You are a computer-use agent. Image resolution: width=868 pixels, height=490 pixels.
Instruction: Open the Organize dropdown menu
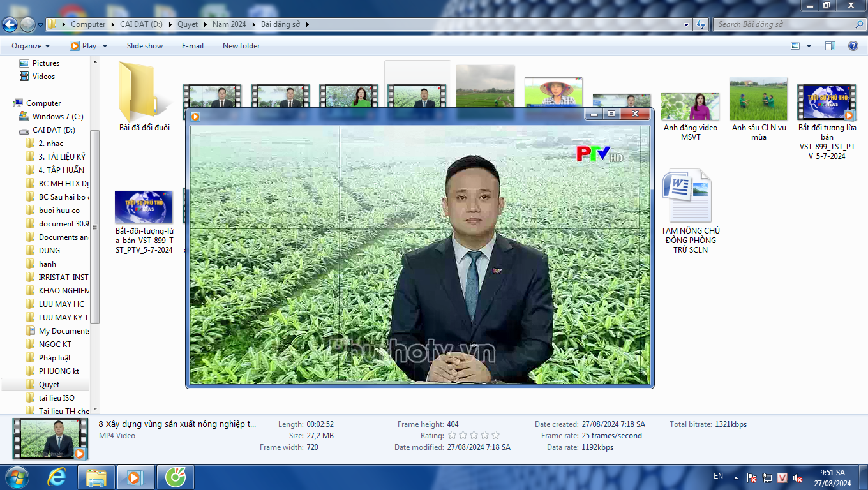tap(31, 46)
